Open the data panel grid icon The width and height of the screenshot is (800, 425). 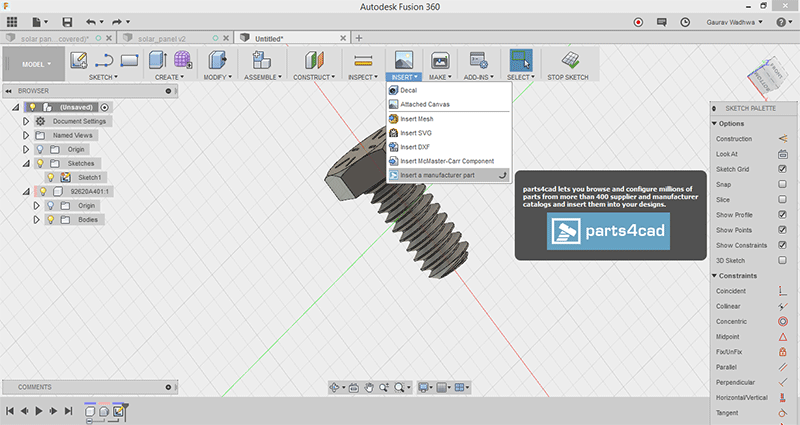12,22
